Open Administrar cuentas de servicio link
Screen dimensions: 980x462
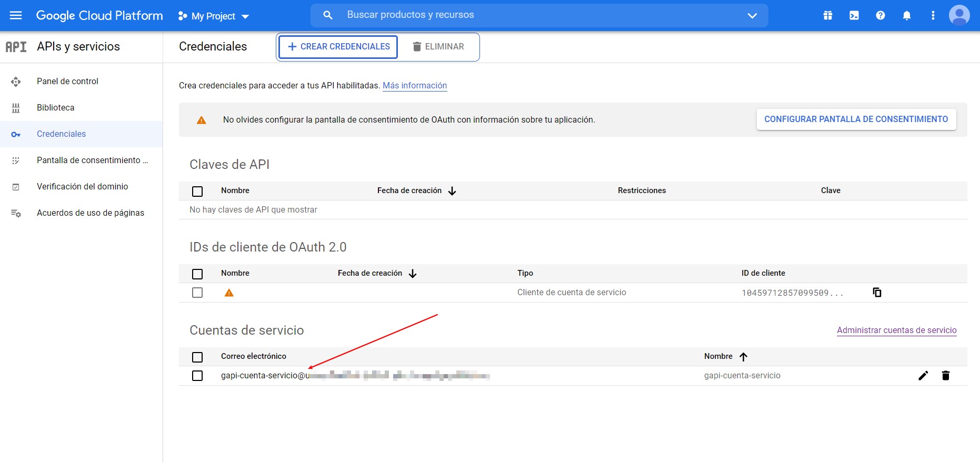pos(896,330)
